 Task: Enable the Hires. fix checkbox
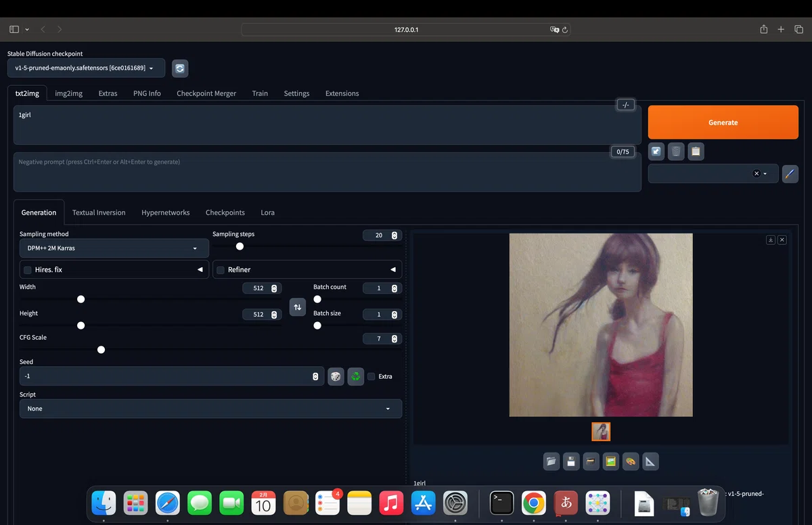[x=28, y=270]
